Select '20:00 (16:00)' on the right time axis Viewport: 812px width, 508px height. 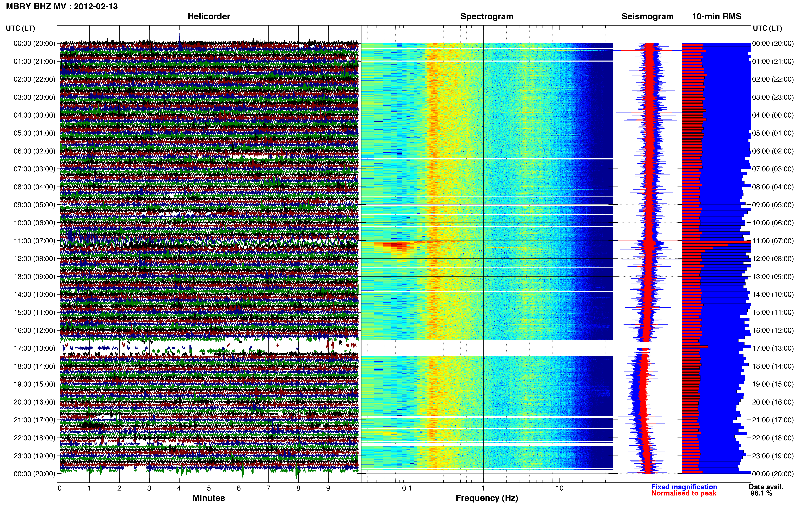click(773, 402)
